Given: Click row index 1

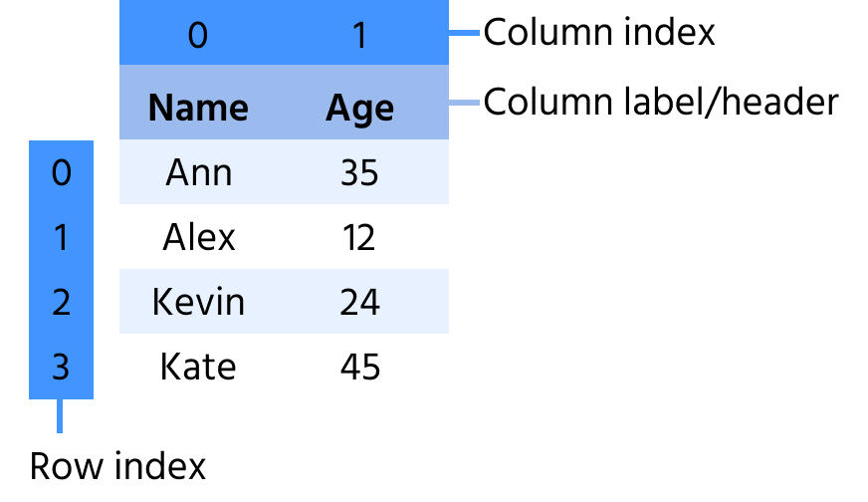Looking at the screenshot, I should (62, 238).
